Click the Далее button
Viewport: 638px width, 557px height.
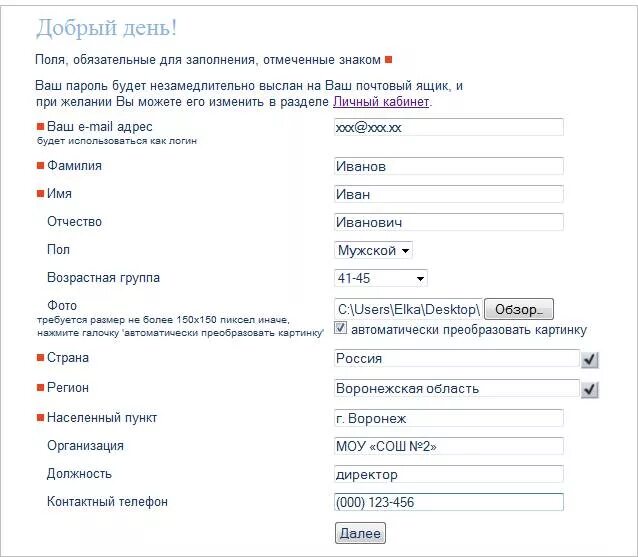tap(360, 533)
